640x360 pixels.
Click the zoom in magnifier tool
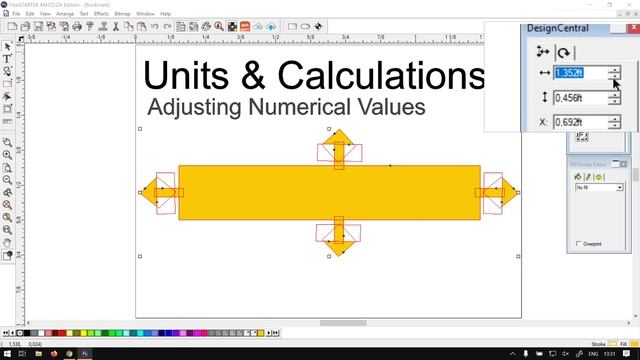[x=7, y=155]
